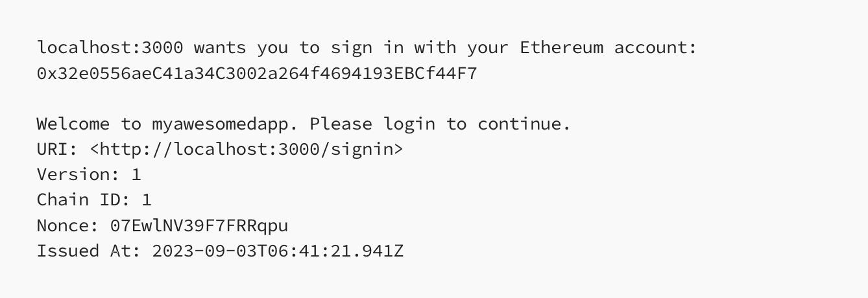Viewport: 868px width, 298px height.
Task: Click the 'Version: 1' line
Action: pos(88,174)
